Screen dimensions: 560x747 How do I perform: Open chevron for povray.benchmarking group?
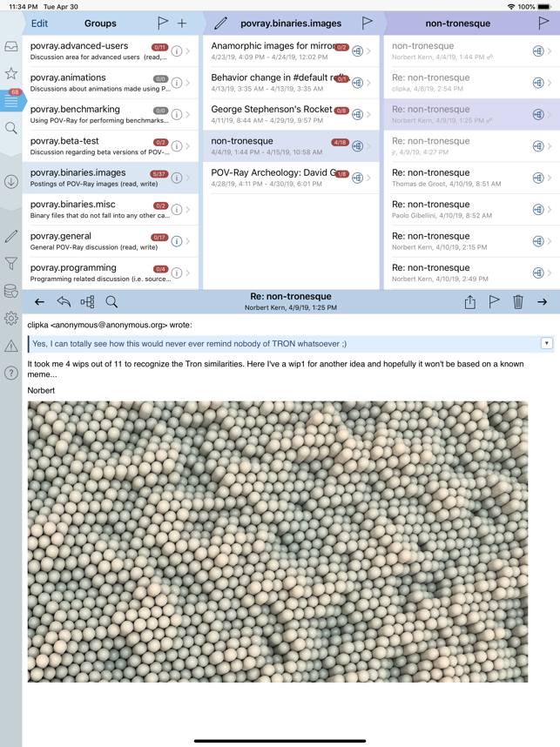point(188,114)
